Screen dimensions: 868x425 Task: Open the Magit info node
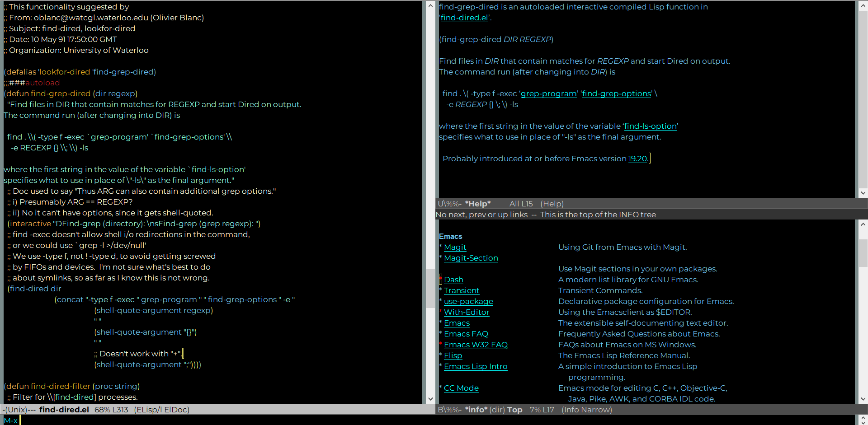[x=455, y=247]
